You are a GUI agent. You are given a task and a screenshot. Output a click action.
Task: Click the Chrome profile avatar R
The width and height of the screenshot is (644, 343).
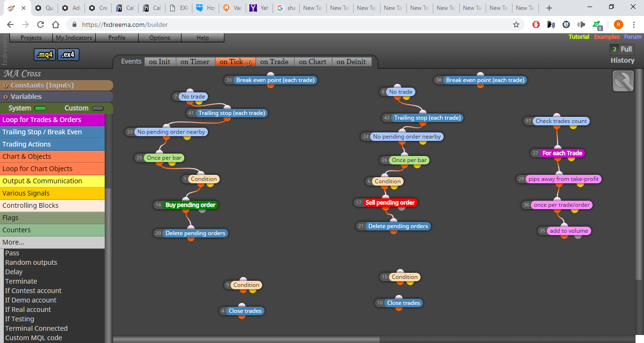tap(618, 24)
